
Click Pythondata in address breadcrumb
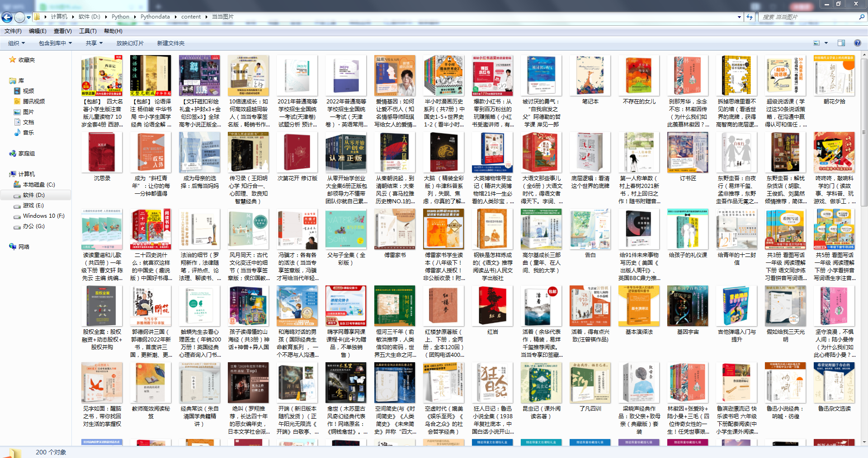click(155, 17)
